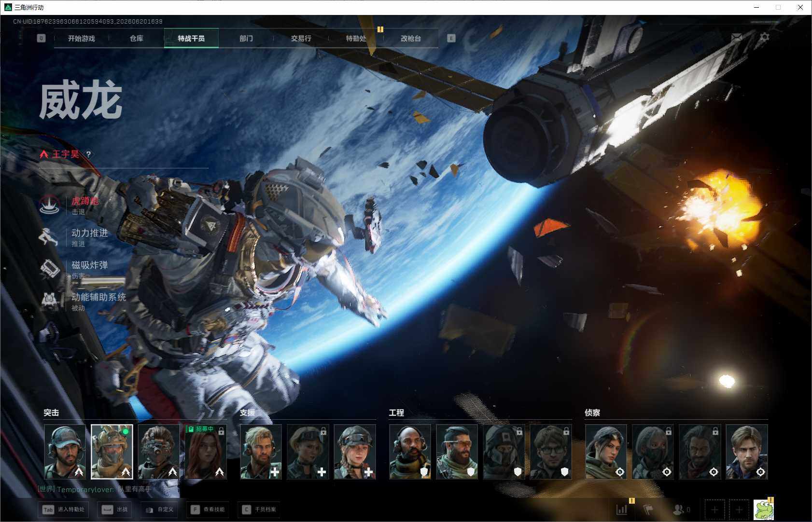812x522 pixels.
Task: Select the 磁吸炸弹 skill icon
Action: [x=49, y=269]
